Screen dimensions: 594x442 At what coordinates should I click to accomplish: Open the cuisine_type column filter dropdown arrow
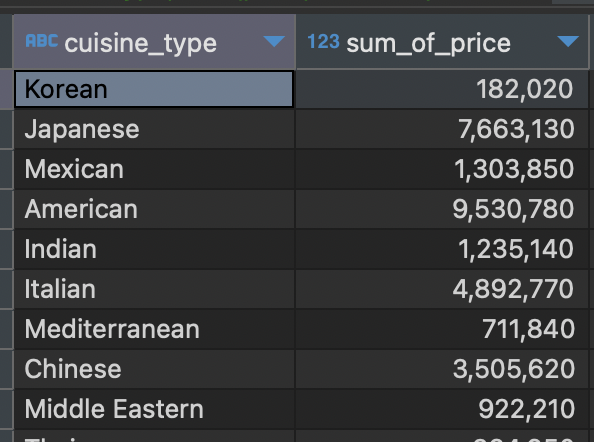point(274,41)
